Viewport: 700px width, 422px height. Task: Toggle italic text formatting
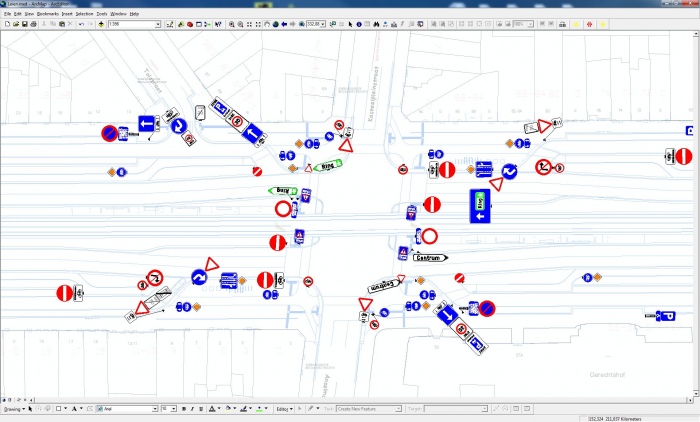click(x=192, y=409)
